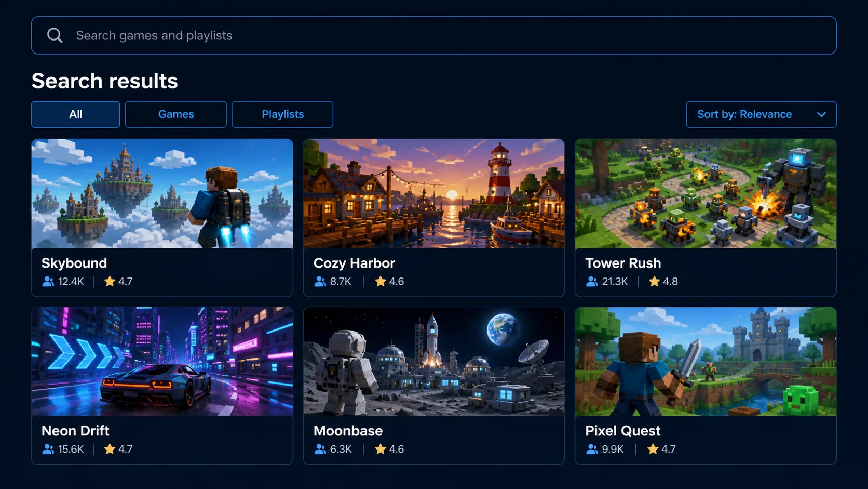This screenshot has width=868, height=489.
Task: Click Skybound's 12.4K player count
Action: point(71,282)
